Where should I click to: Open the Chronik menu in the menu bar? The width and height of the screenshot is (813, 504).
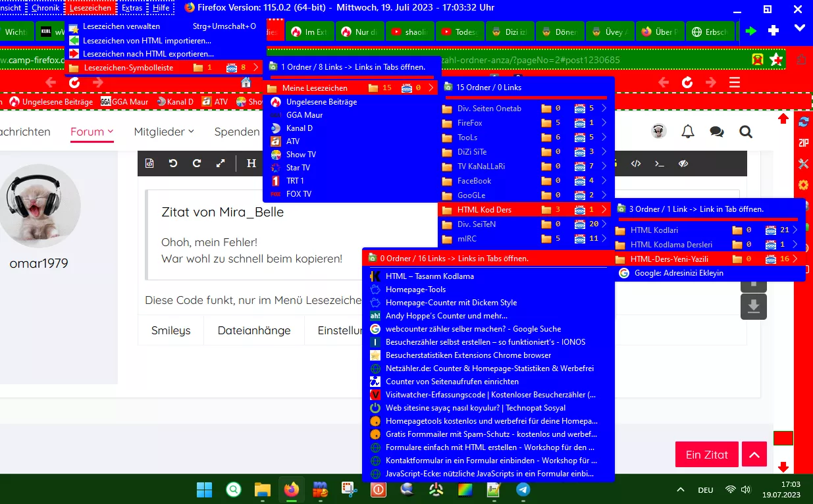[x=45, y=8]
